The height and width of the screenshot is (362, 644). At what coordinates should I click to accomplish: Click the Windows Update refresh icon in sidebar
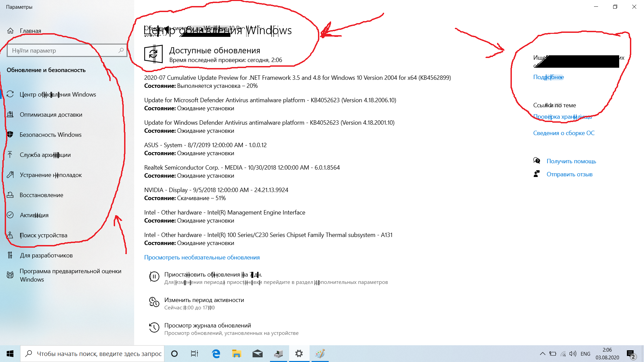tap(10, 95)
